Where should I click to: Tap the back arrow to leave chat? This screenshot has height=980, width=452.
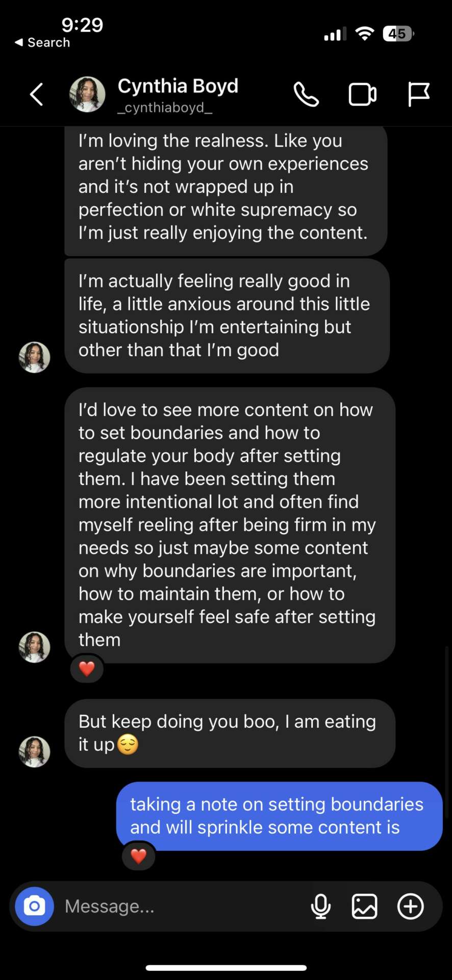36,94
